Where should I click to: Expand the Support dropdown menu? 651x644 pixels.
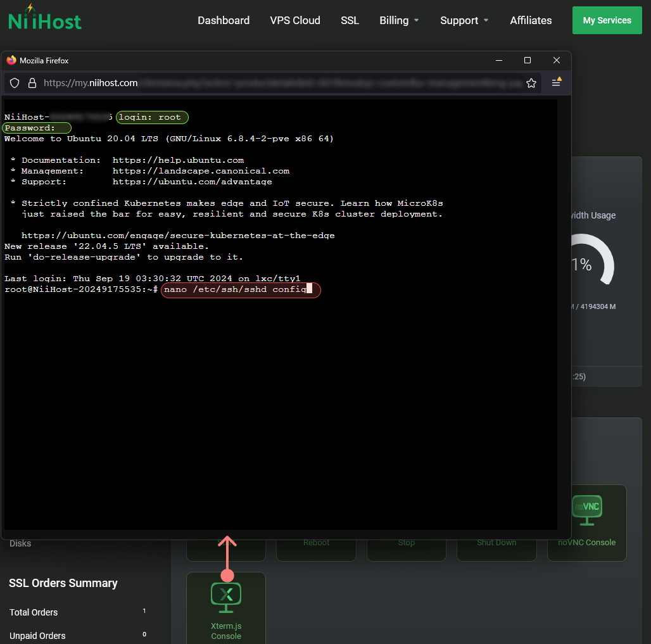(x=464, y=20)
